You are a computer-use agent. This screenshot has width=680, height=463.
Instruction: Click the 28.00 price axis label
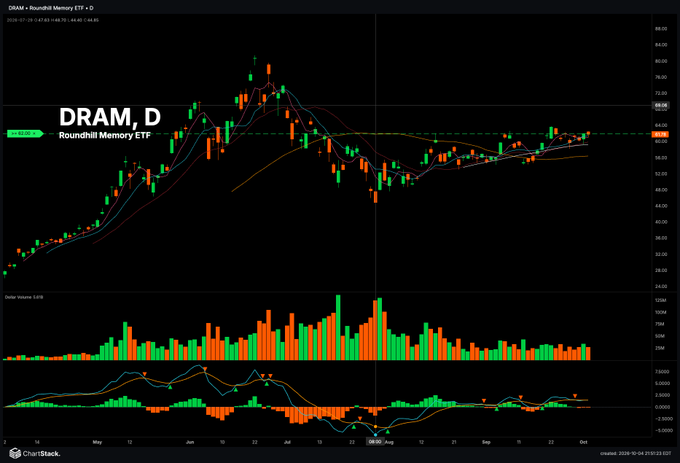pyautogui.click(x=661, y=270)
